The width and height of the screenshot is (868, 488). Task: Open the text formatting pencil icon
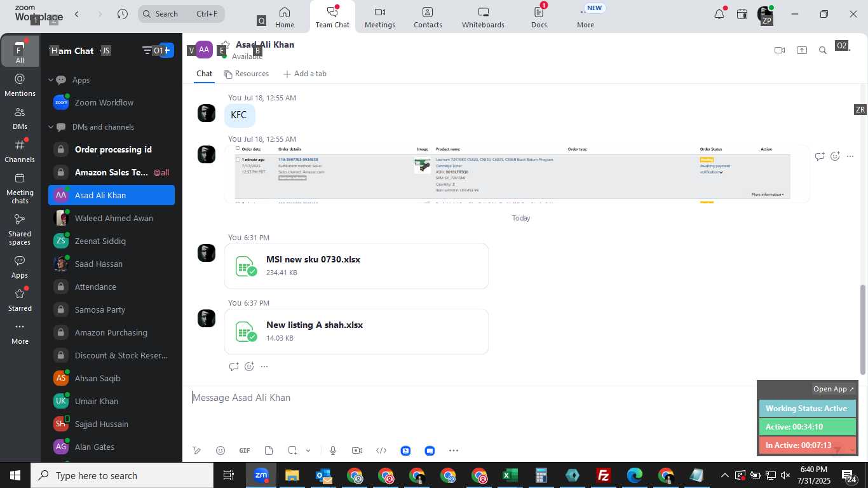click(197, 451)
